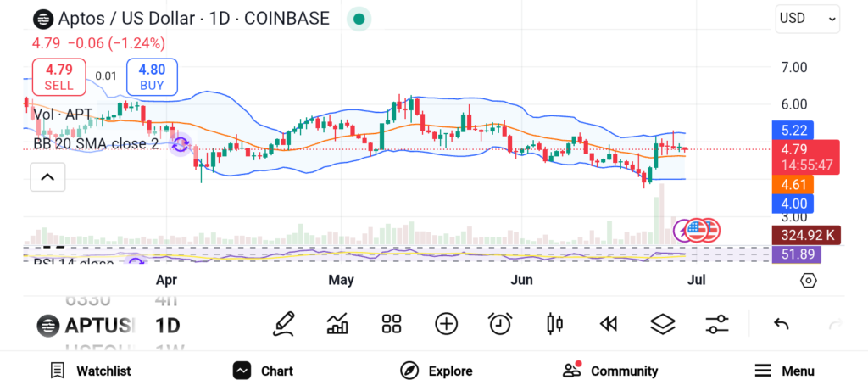Tap the green market status dot

pos(359,19)
